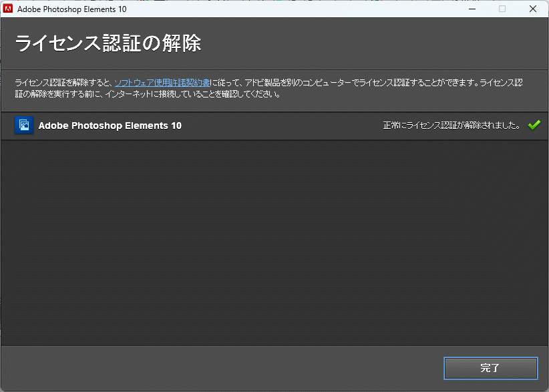549x392 pixels.
Task: Click the green success checkmark icon
Action: [534, 125]
